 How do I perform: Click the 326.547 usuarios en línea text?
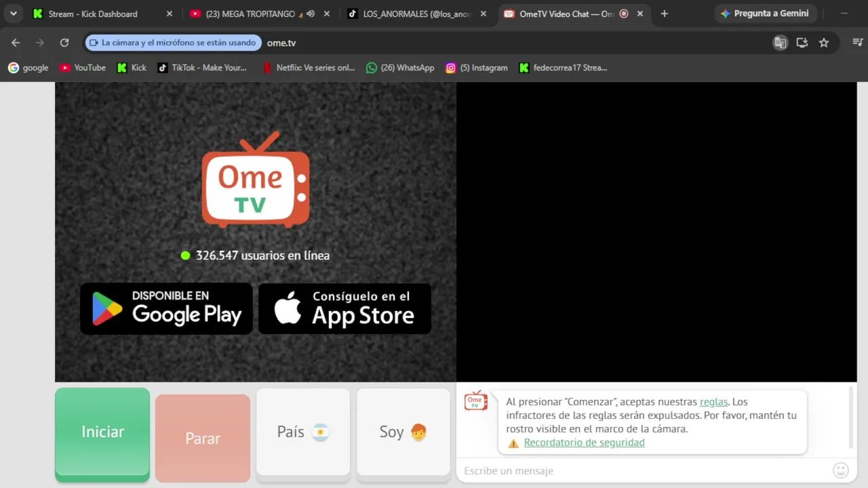[262, 256]
